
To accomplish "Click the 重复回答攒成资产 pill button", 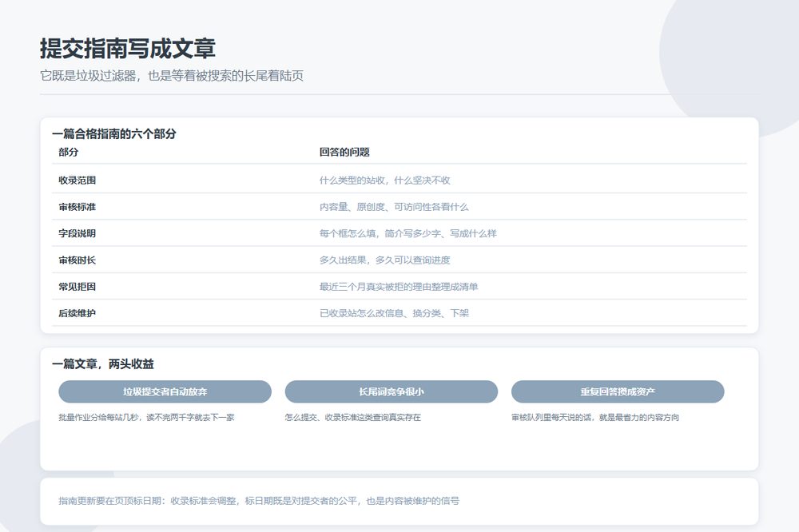I will 618,391.
